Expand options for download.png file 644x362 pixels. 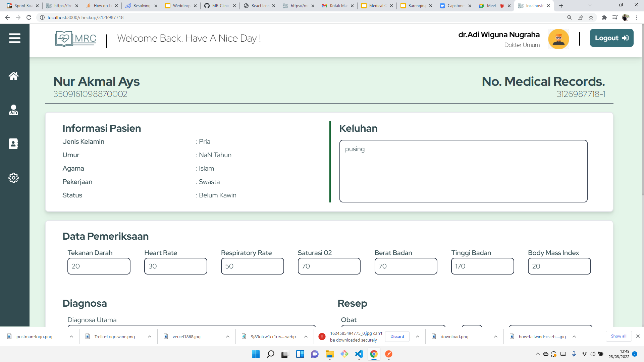[496, 337]
